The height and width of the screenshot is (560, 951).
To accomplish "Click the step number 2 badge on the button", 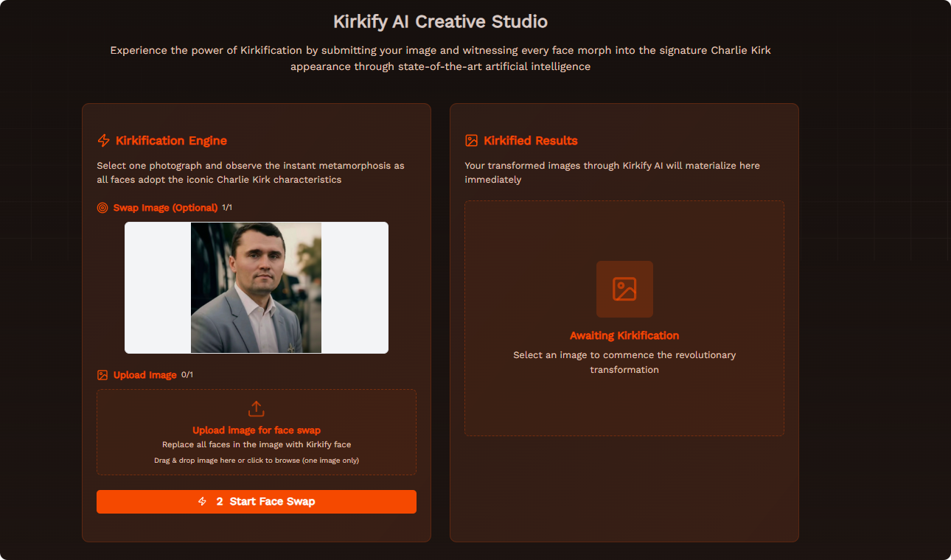I will [x=218, y=501].
